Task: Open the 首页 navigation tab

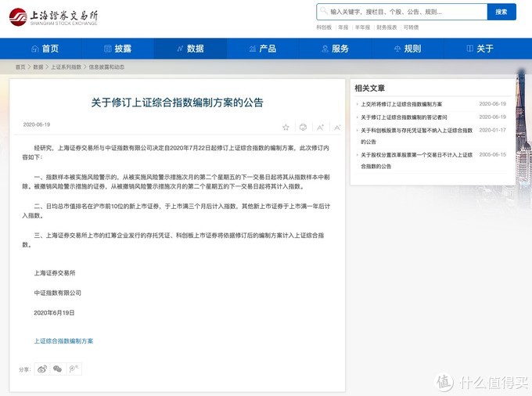Action: coord(45,49)
